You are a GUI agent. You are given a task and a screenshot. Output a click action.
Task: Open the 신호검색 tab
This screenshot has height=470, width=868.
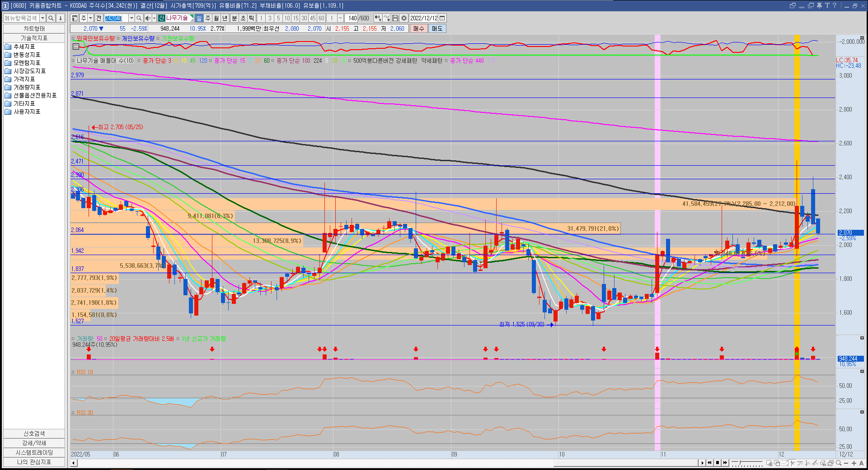click(34, 433)
